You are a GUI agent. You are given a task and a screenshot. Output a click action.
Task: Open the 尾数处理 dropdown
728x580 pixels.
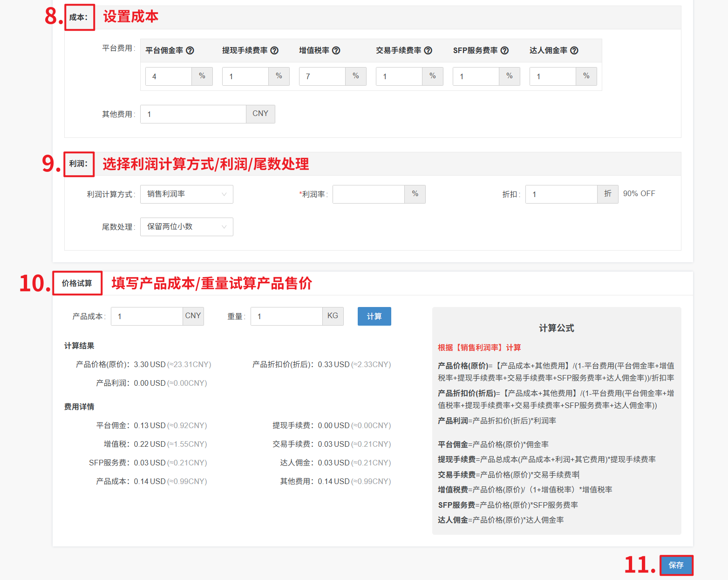(186, 227)
